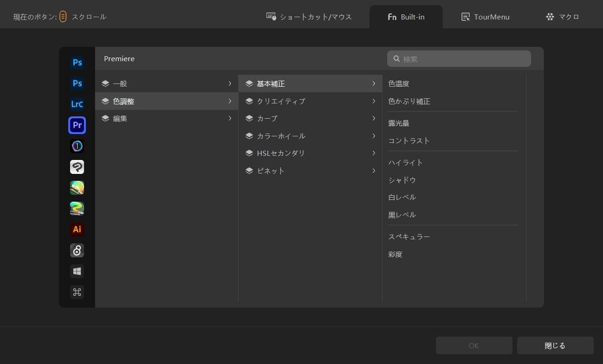Select the 露光量 function
This screenshot has height=364, width=603.
point(399,123)
